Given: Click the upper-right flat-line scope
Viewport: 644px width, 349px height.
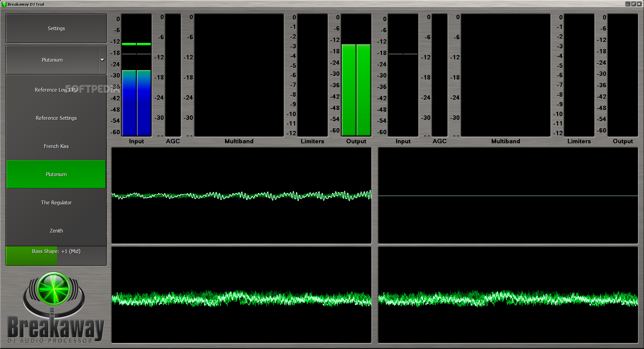Looking at the screenshot, I should pos(508,196).
